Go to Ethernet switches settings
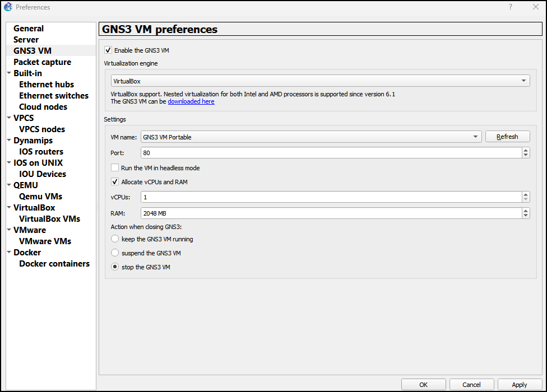Screen dimensions: 547x392 [x=54, y=95]
